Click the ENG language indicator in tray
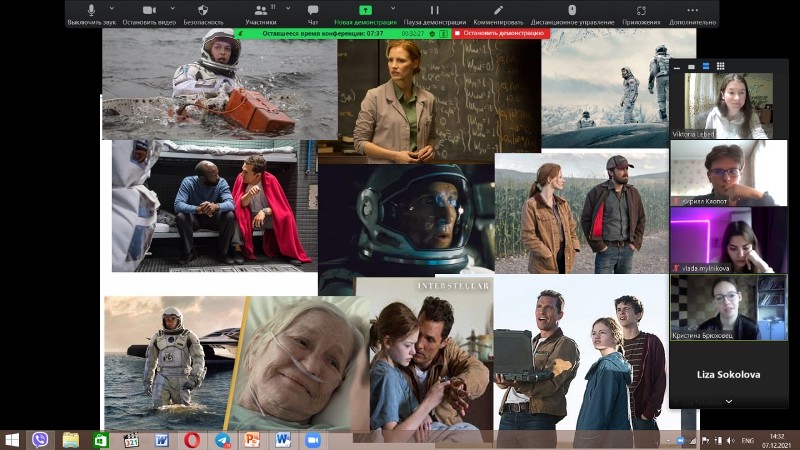 coord(745,440)
